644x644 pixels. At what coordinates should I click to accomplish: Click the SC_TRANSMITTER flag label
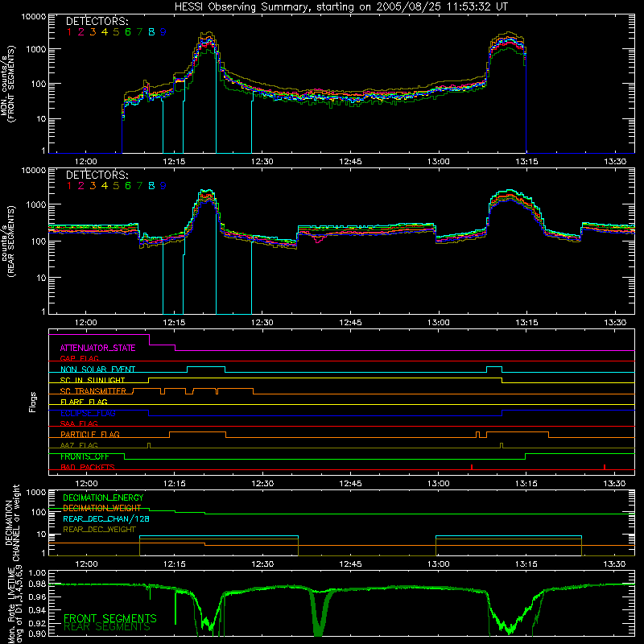93,390
